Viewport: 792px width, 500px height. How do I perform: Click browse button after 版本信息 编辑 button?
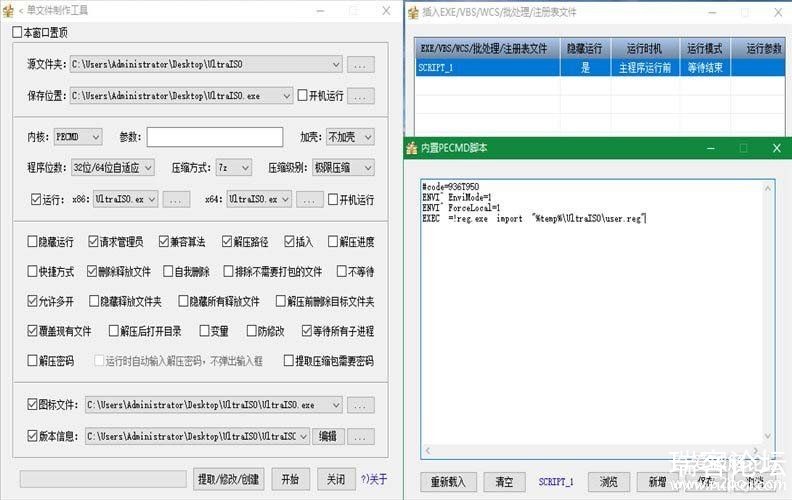361,436
